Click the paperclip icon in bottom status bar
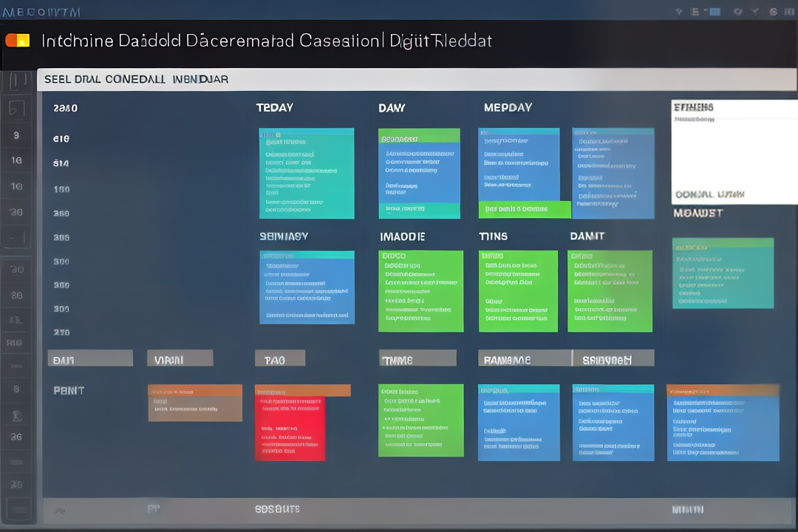 coord(59,509)
